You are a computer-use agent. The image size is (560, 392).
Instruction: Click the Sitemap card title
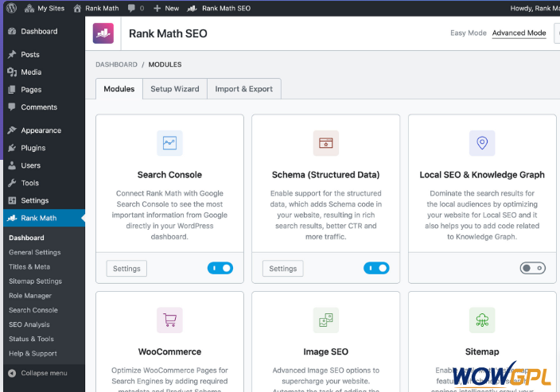(x=482, y=351)
